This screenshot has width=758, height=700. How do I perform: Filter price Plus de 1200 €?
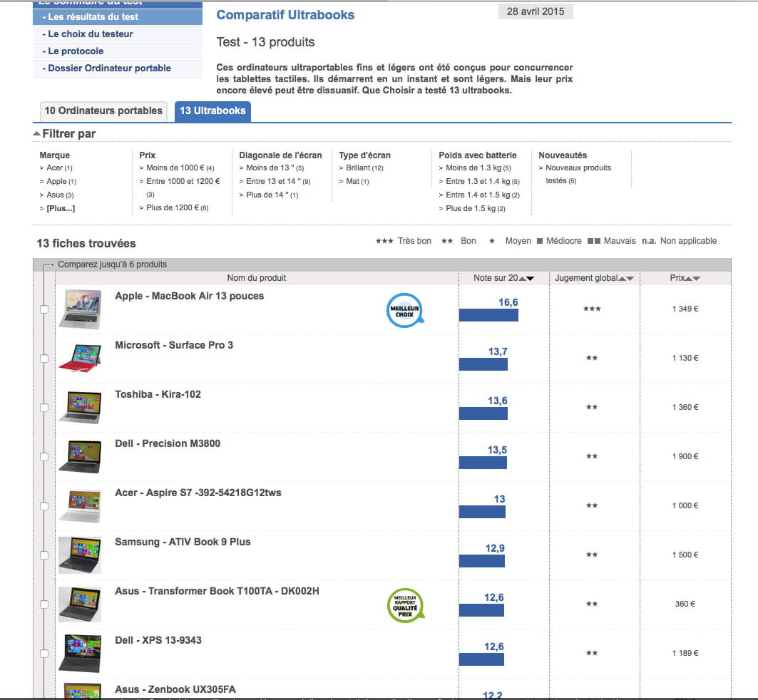(x=177, y=207)
